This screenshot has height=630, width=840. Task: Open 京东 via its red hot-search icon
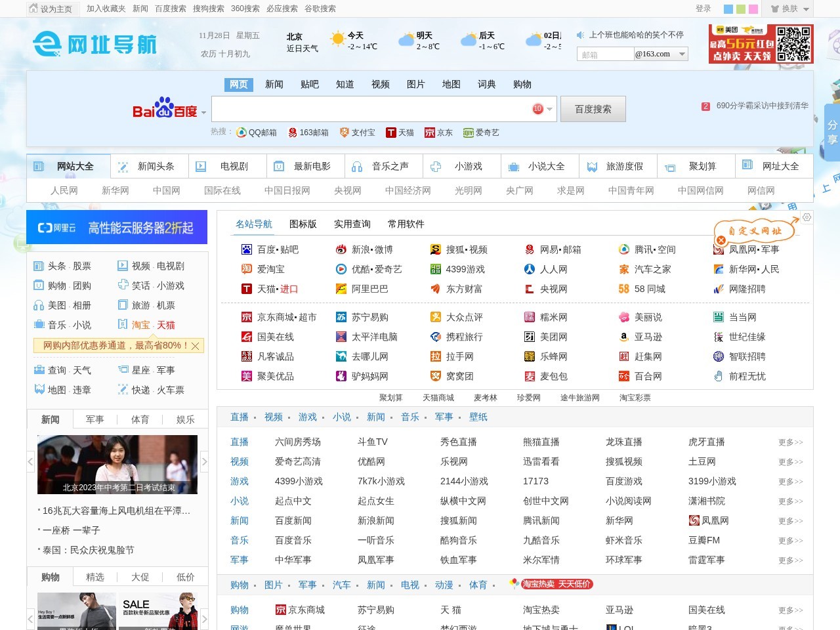[x=429, y=132]
